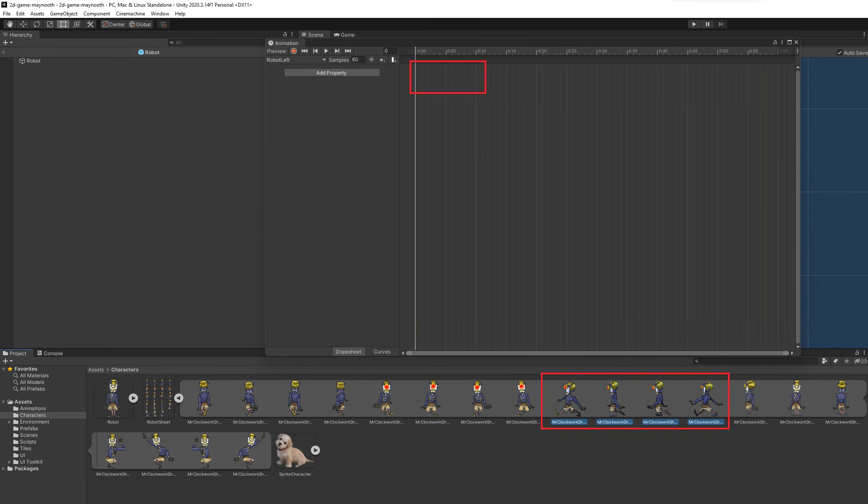Viewport: 868px width, 504px height.
Task: Open the GameObject menu in menu bar
Action: coord(60,13)
